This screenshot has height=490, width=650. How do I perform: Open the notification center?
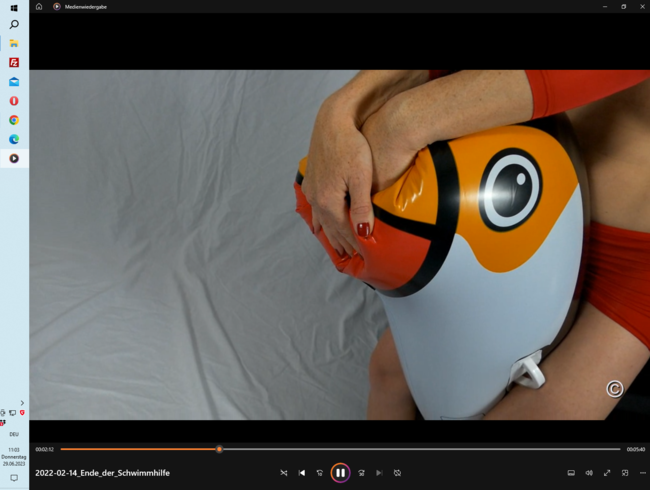pyautogui.click(x=14, y=478)
